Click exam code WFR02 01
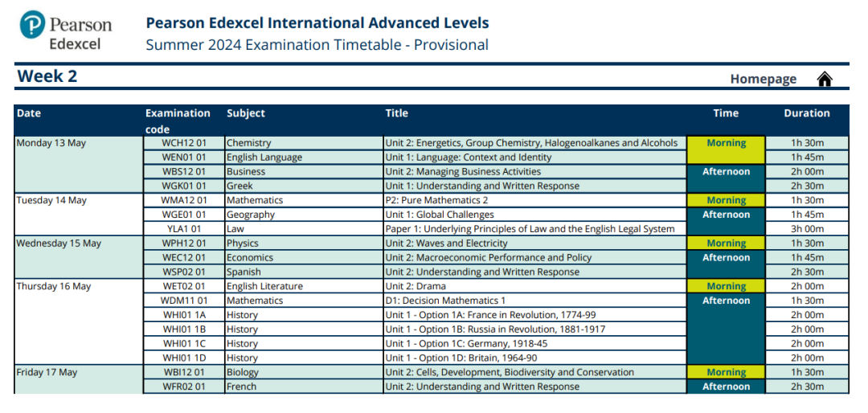This screenshot has height=413, width=868. (x=183, y=387)
